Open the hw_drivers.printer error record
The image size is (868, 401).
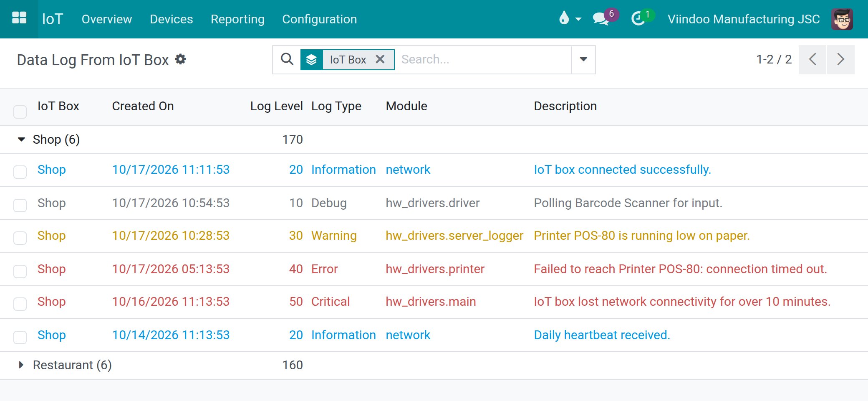pyautogui.click(x=435, y=269)
